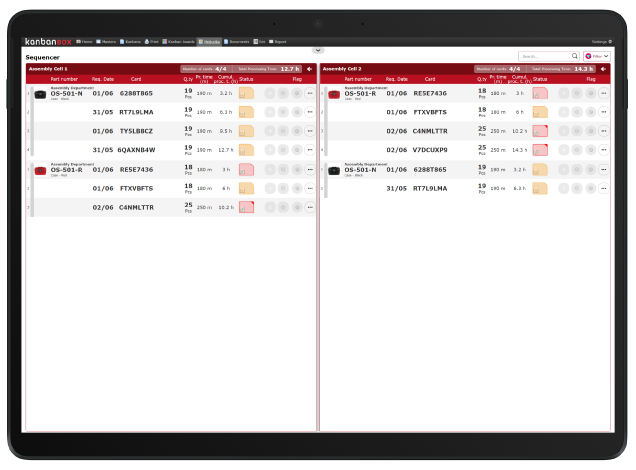Screen dimensions: 636x470
Task: Open the Kanban boards menu
Action: click(178, 42)
